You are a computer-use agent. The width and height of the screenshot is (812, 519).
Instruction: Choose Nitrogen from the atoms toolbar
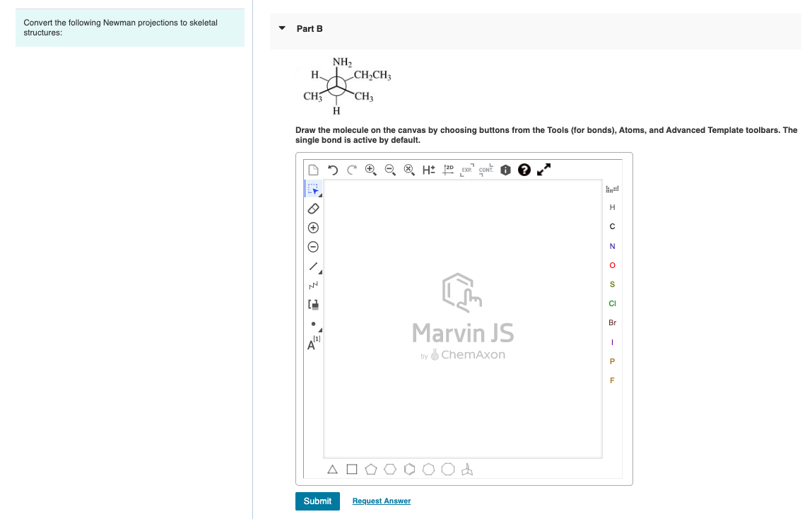click(611, 245)
